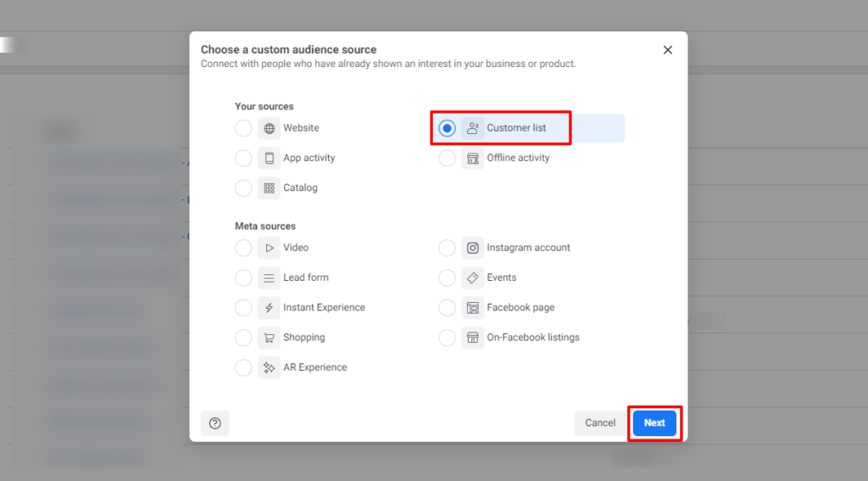Click the App activity phone icon
The width and height of the screenshot is (868, 481).
pos(269,159)
